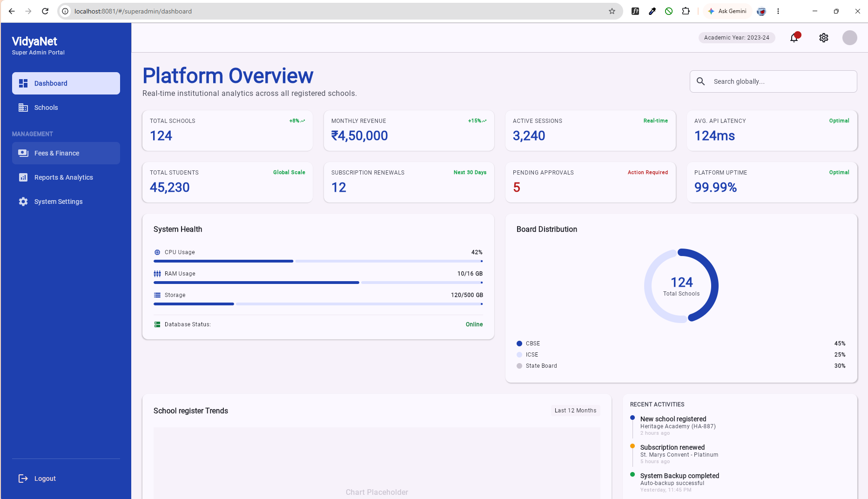
Task: Go to Schools in the sidebar
Action: (x=66, y=108)
